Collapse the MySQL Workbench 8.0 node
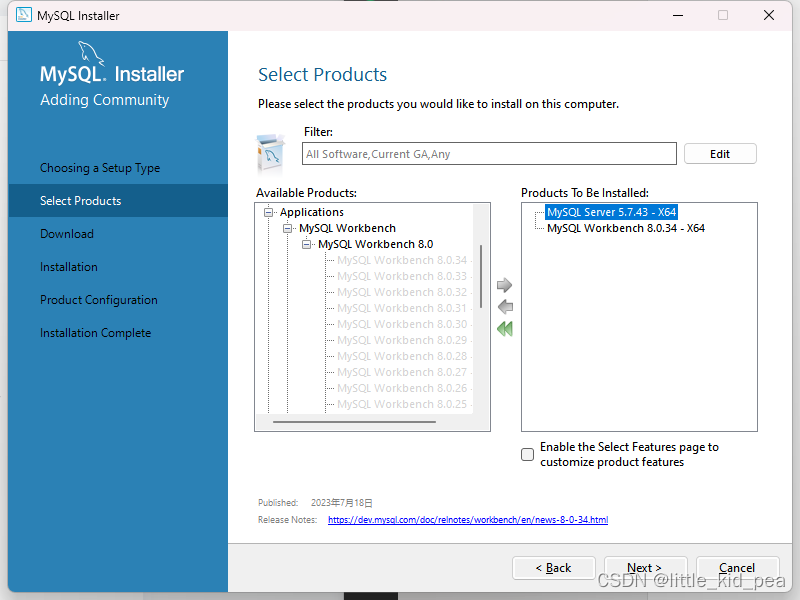 tap(307, 244)
